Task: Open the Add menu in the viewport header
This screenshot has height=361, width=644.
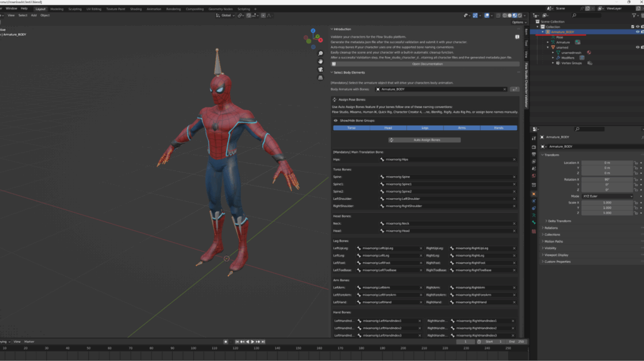Action: 34,16
